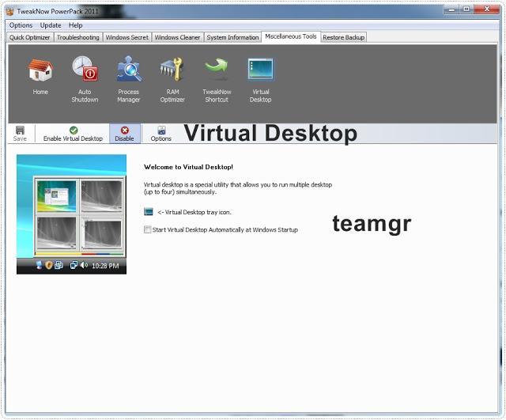The image size is (506, 420).
Task: Switch to the Quick Optimizer tab
Action: [30, 37]
